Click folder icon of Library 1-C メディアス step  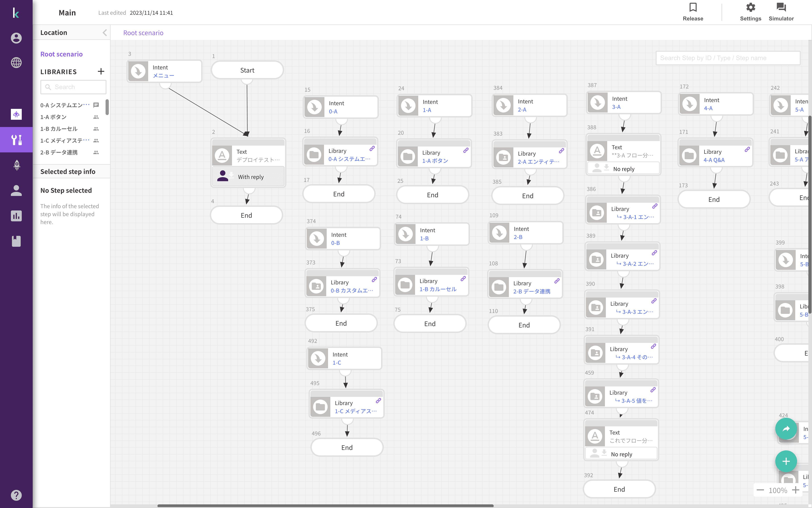coord(320,407)
